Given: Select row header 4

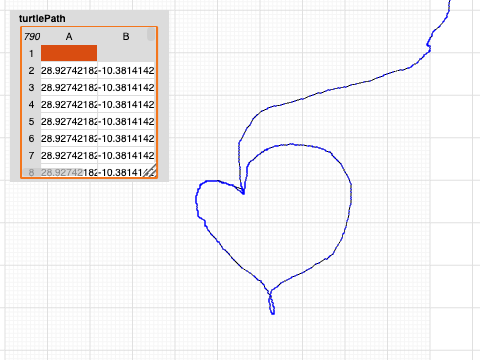Looking at the screenshot, I should tap(31, 104).
